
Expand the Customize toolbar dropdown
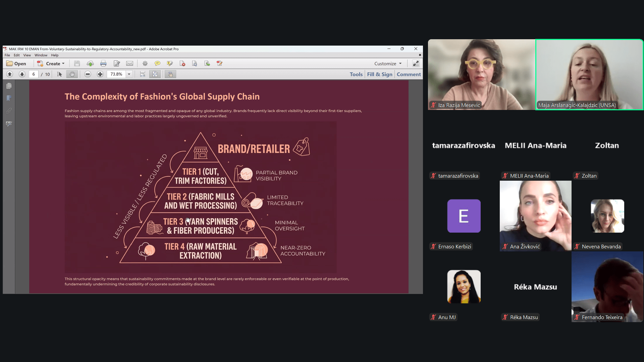click(388, 63)
